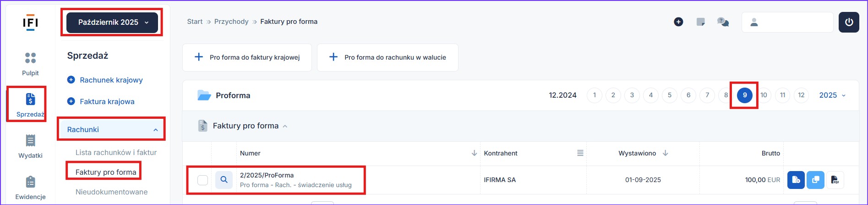Click Pro forma do rachunku w walucie
This screenshot has width=868, height=205.
[x=388, y=57]
